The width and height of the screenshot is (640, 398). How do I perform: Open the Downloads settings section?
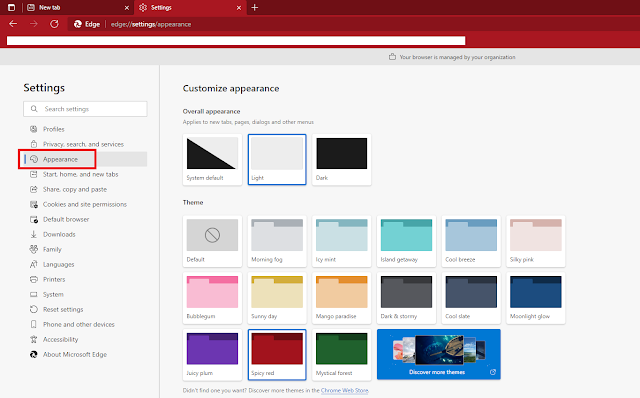(59, 234)
